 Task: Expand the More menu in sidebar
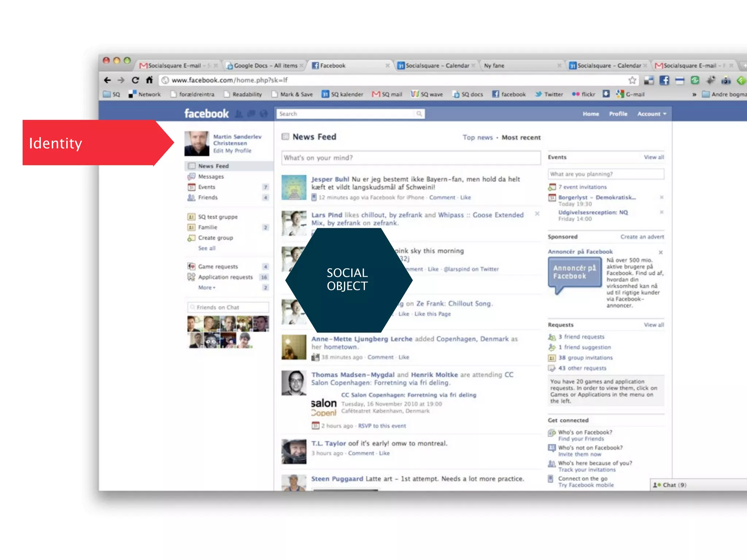pos(206,288)
